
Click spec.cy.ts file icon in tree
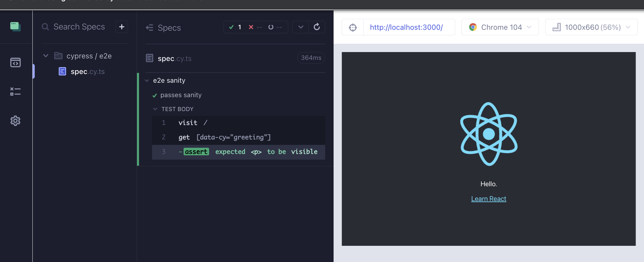coord(62,71)
